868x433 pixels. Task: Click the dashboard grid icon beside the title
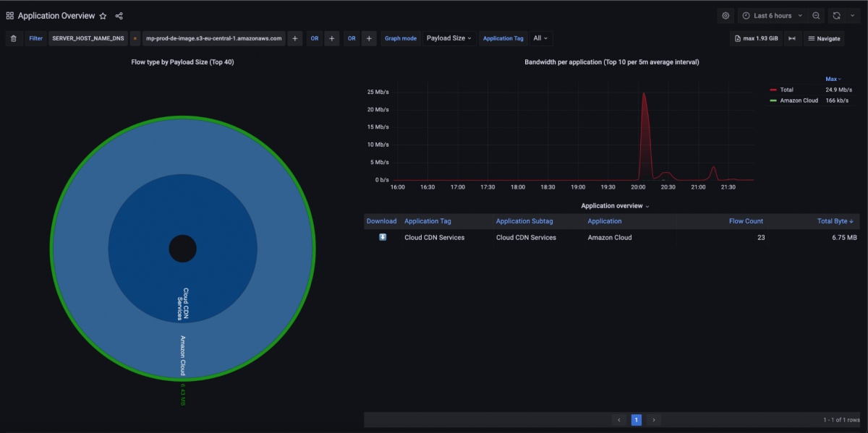pyautogui.click(x=10, y=16)
